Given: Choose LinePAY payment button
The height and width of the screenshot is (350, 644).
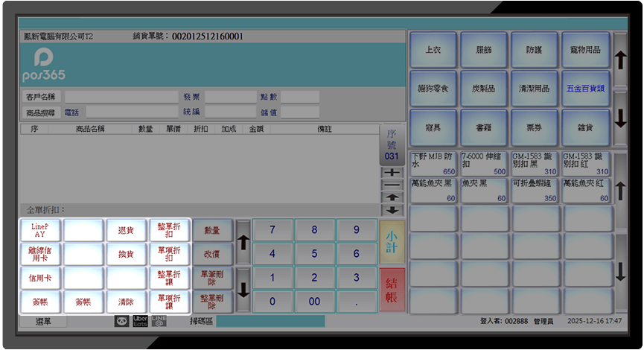Looking at the screenshot, I should (x=40, y=230).
